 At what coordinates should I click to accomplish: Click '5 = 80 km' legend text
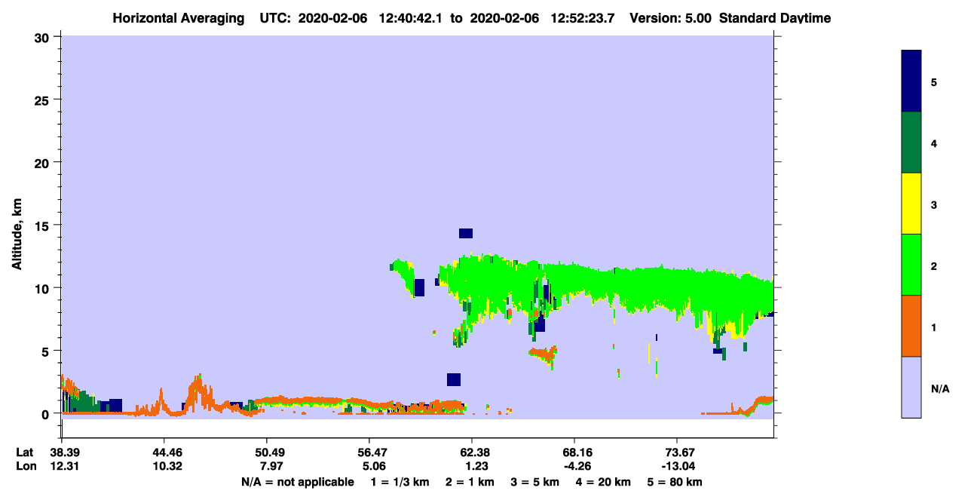pyautogui.click(x=675, y=482)
